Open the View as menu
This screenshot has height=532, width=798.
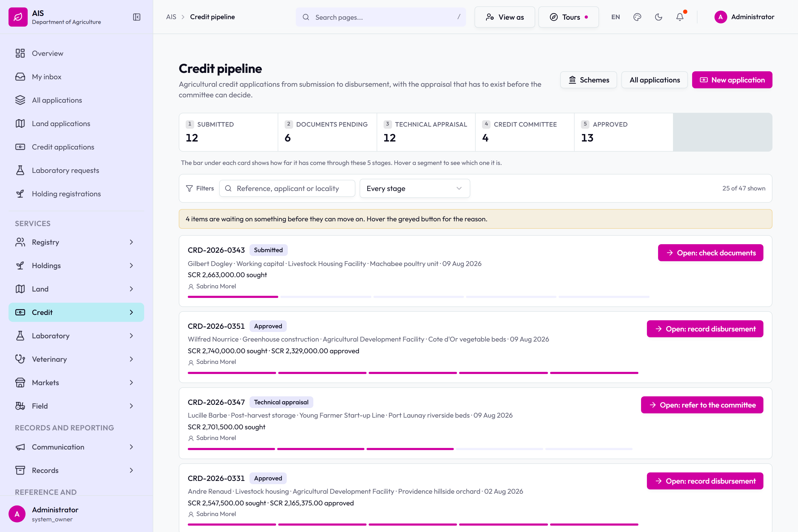click(505, 17)
